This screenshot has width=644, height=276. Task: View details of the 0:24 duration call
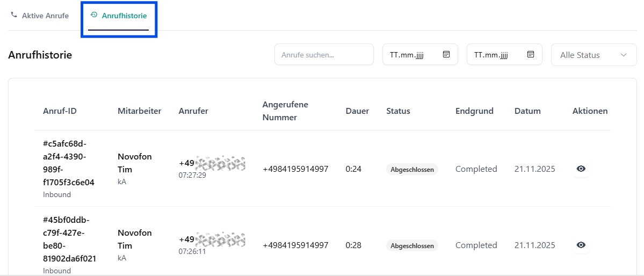581,169
